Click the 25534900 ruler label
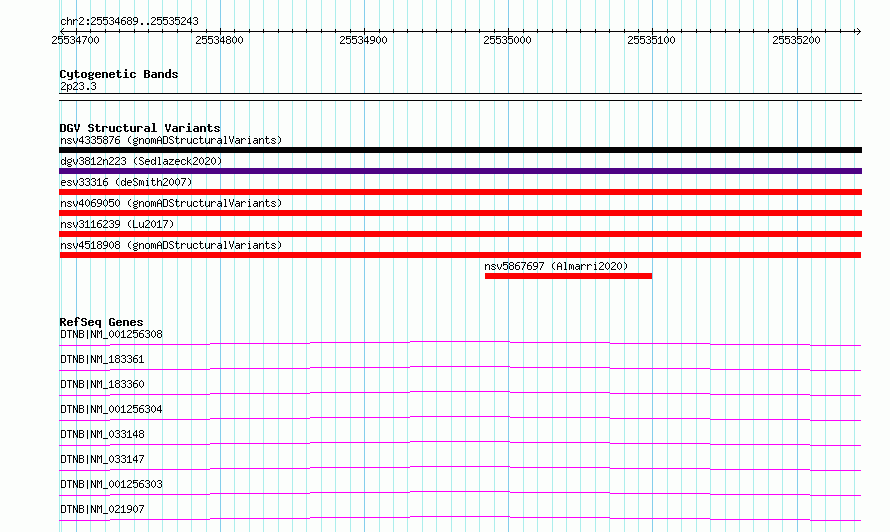Image resolution: width=890 pixels, height=532 pixels. tap(363, 40)
